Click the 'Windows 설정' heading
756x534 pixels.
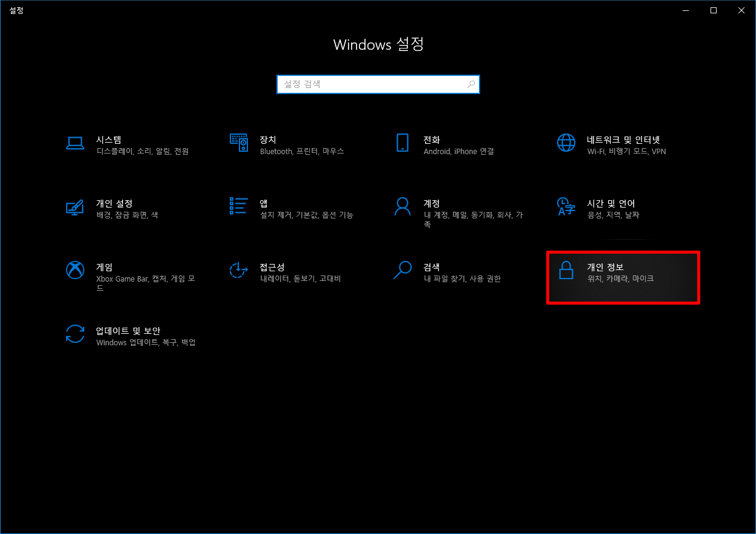coord(378,44)
